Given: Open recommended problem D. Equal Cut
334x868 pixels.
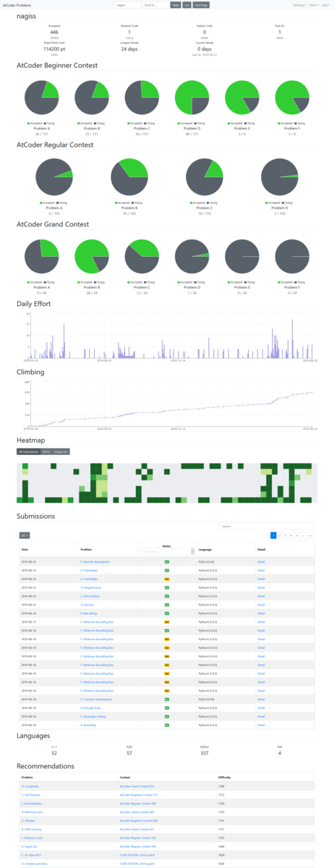Looking at the screenshot, I should click(x=30, y=846).
